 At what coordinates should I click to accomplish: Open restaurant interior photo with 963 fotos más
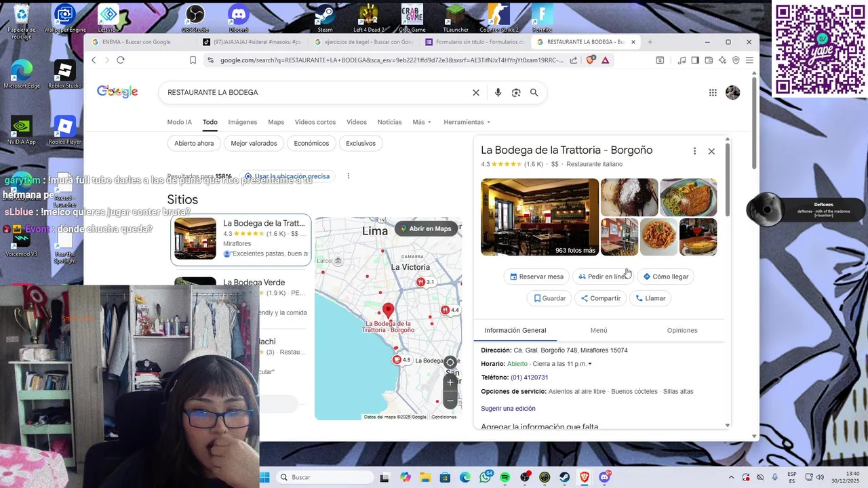click(x=540, y=217)
